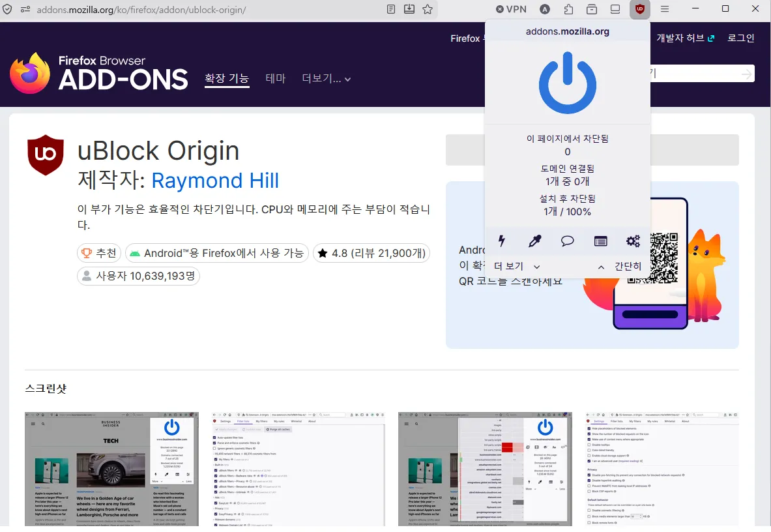Toggle reader view icon in the address bar
Screen dimensions: 771x532
[x=391, y=9]
